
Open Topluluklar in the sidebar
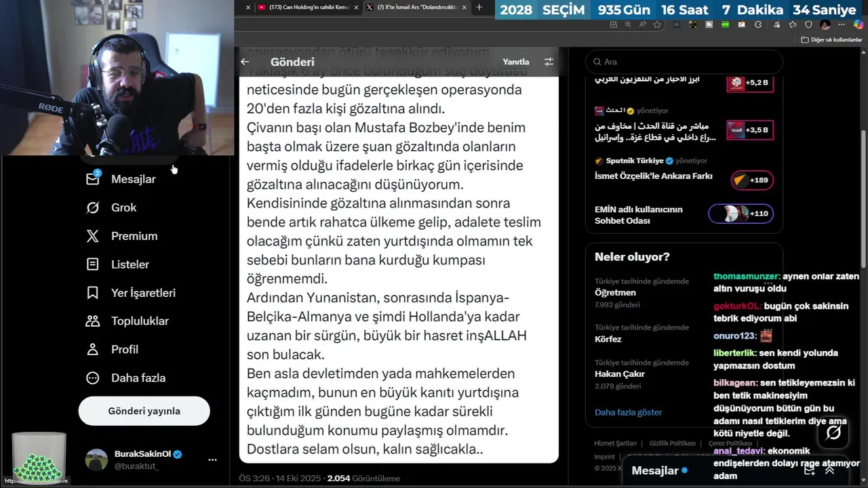pyautogui.click(x=127, y=321)
